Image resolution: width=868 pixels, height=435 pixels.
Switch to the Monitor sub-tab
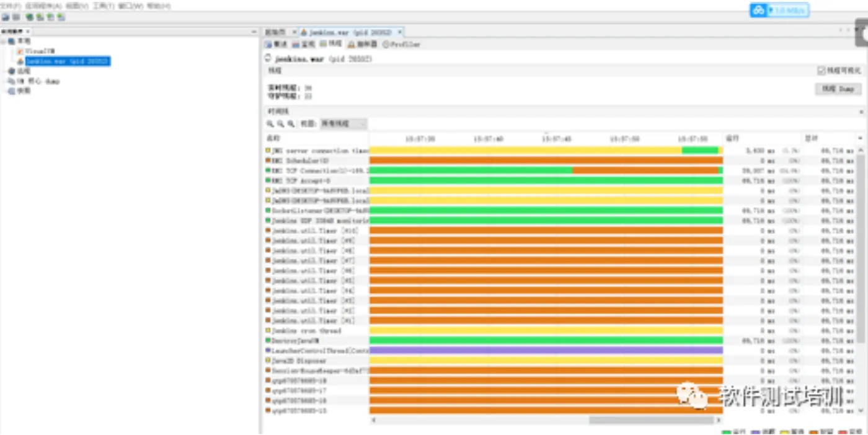tap(304, 45)
